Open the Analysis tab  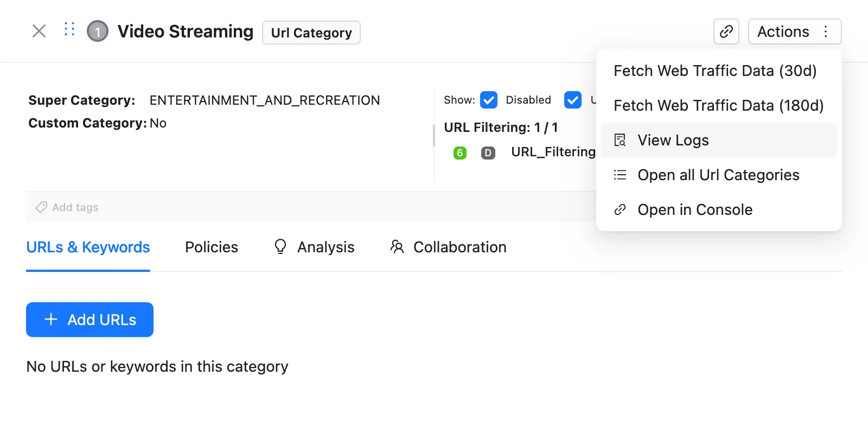coord(314,247)
